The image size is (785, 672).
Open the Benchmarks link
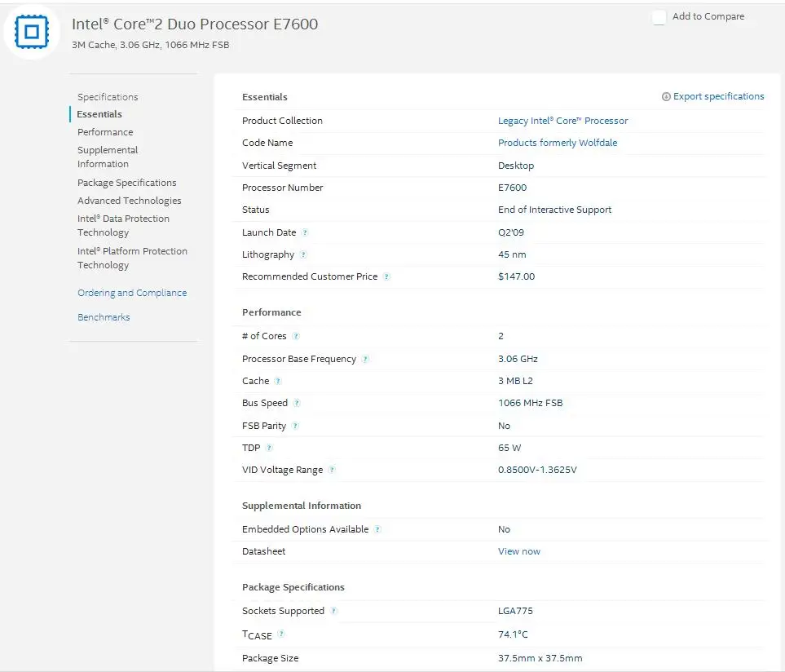(x=104, y=317)
